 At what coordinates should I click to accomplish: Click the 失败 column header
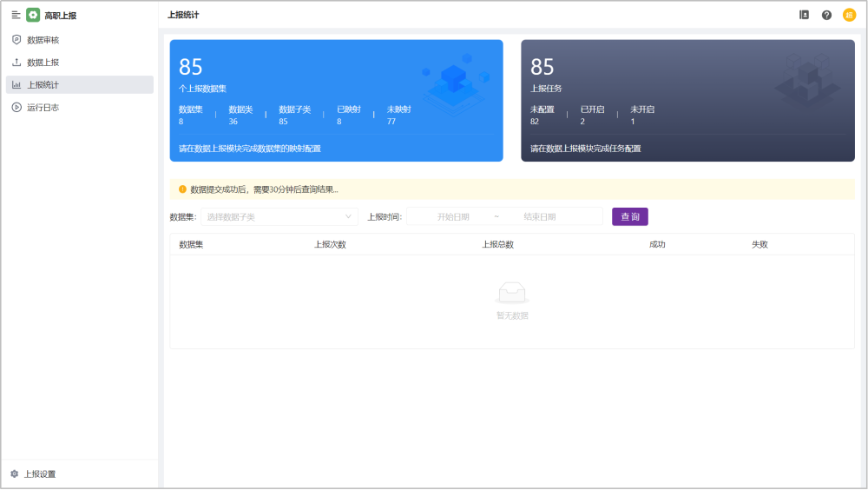tap(759, 244)
